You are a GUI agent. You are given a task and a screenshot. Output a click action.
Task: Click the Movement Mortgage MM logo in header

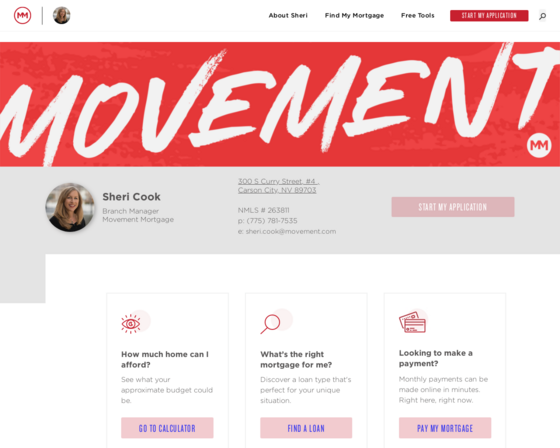tap(22, 15)
